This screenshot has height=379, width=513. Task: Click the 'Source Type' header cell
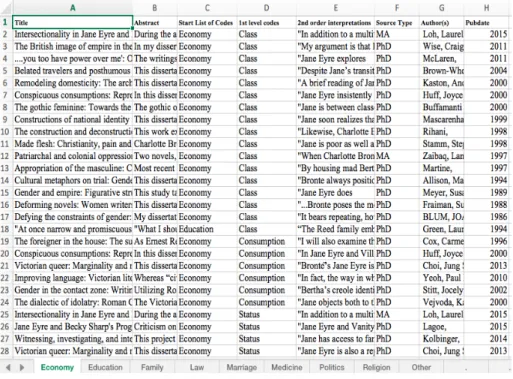pos(397,22)
